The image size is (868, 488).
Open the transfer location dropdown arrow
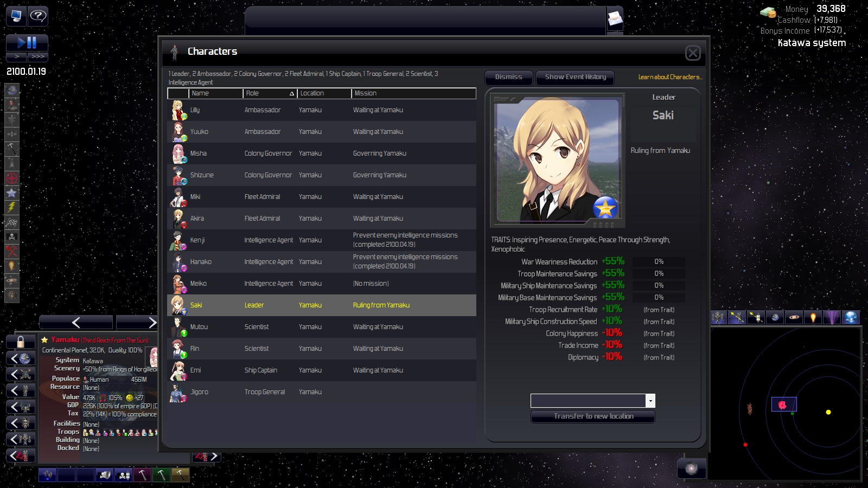click(x=650, y=401)
